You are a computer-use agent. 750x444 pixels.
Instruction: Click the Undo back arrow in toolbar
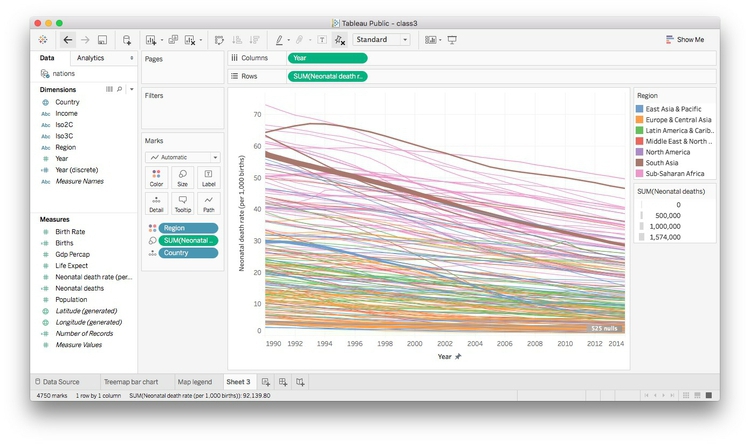pos(67,40)
